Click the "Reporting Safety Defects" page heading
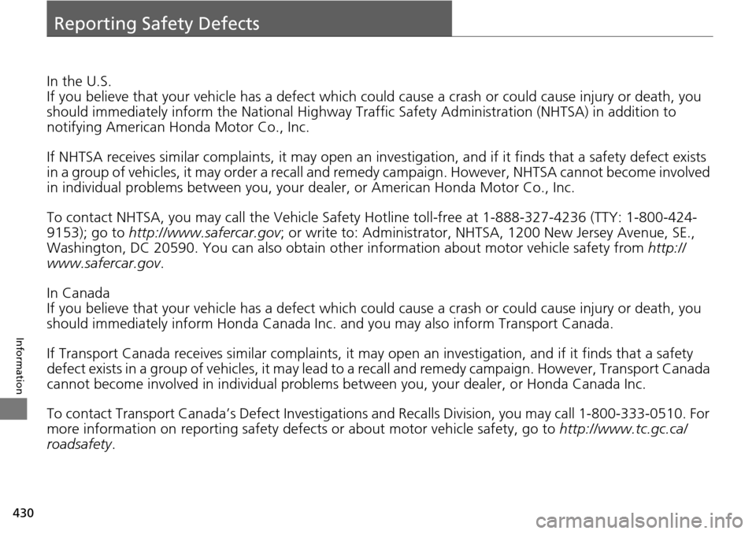The image size is (756, 534). (x=155, y=24)
